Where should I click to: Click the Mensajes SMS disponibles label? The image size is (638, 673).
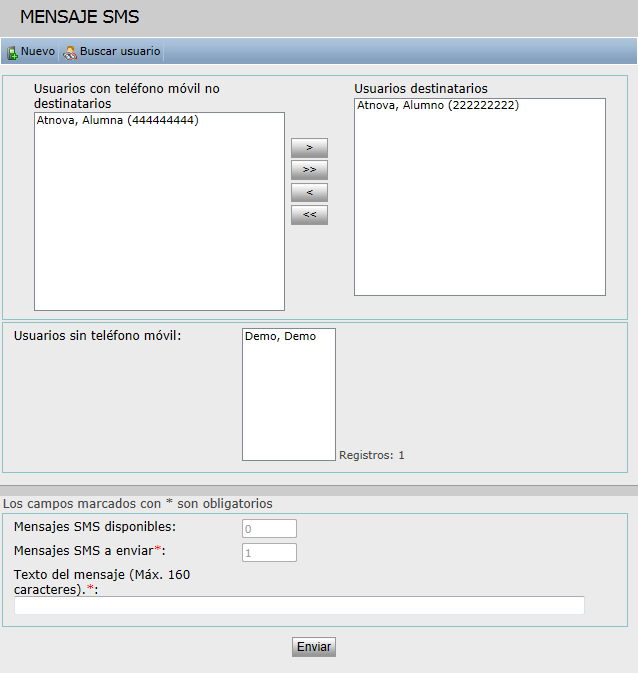tap(95, 527)
